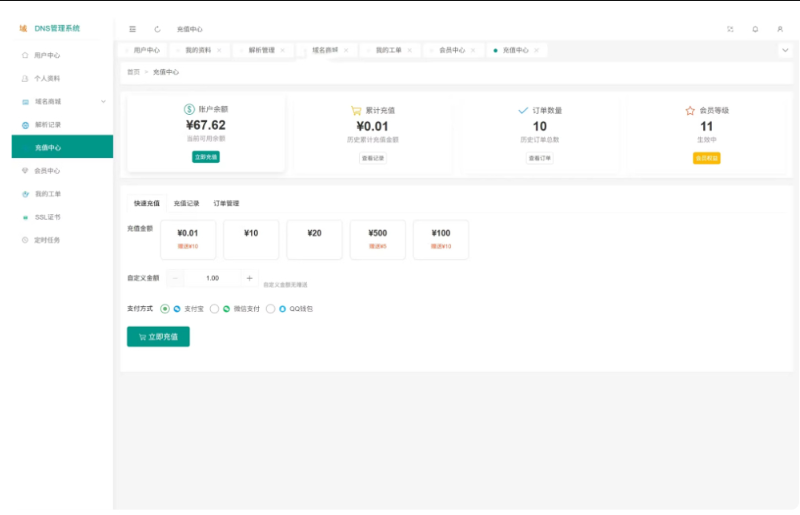The width and height of the screenshot is (800, 515).
Task: Click the green 立即充值 submit button
Action: coord(158,337)
